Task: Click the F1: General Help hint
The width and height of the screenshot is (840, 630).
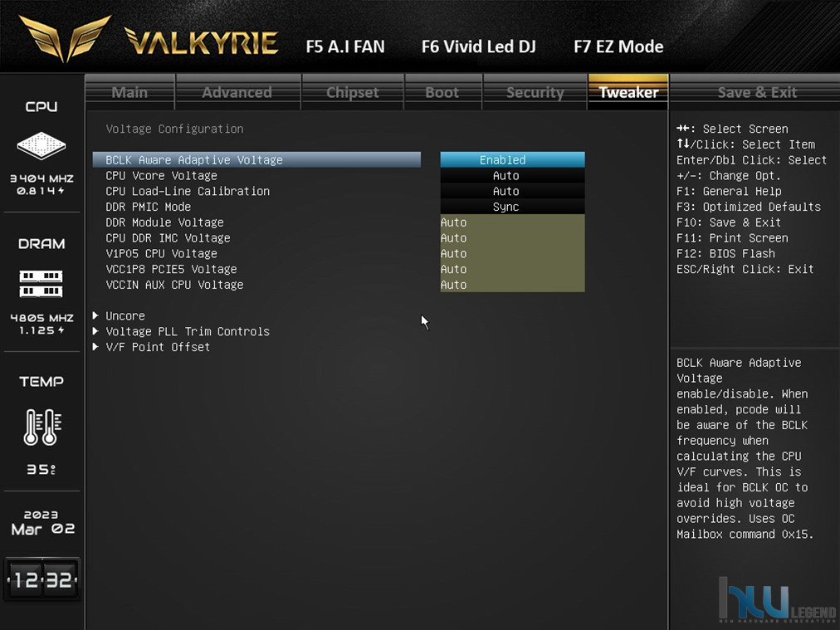Action: coord(729,191)
